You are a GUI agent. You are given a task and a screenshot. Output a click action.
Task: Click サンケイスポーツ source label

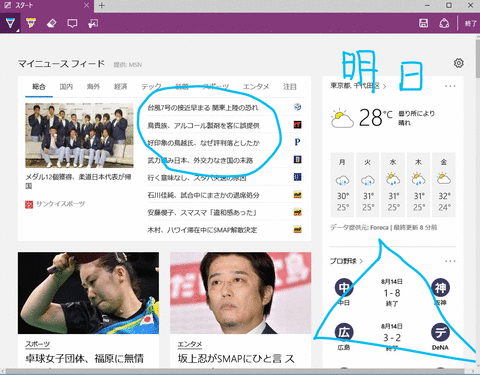coord(60,204)
